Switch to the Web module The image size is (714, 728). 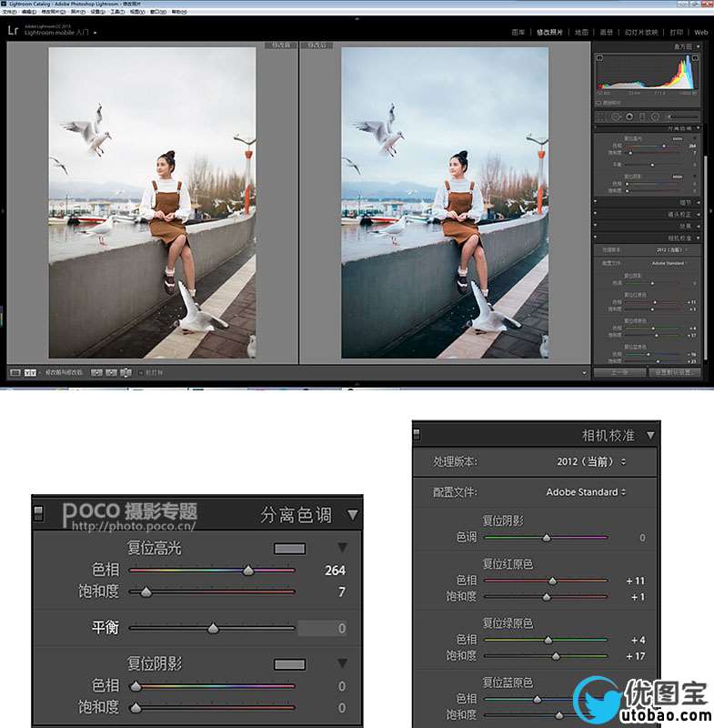coord(701,32)
